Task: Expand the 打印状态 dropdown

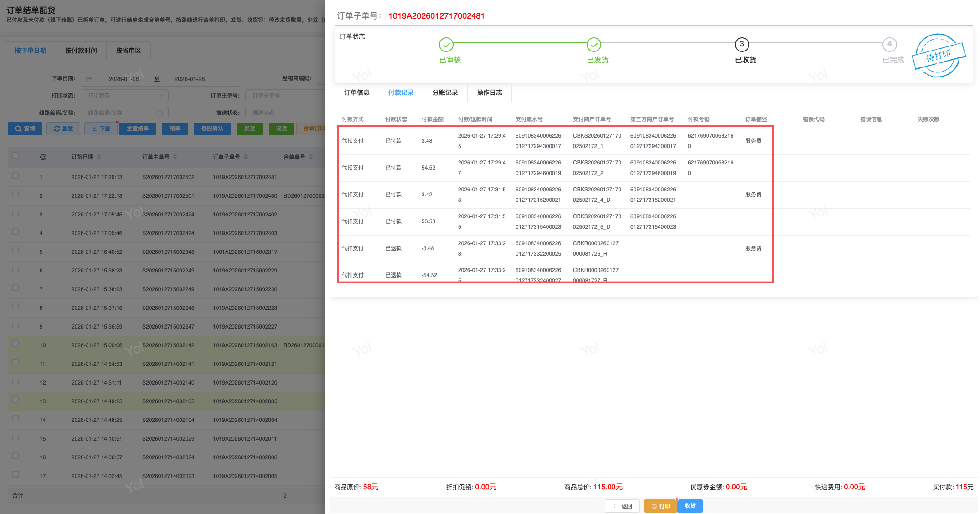Action: (x=124, y=96)
